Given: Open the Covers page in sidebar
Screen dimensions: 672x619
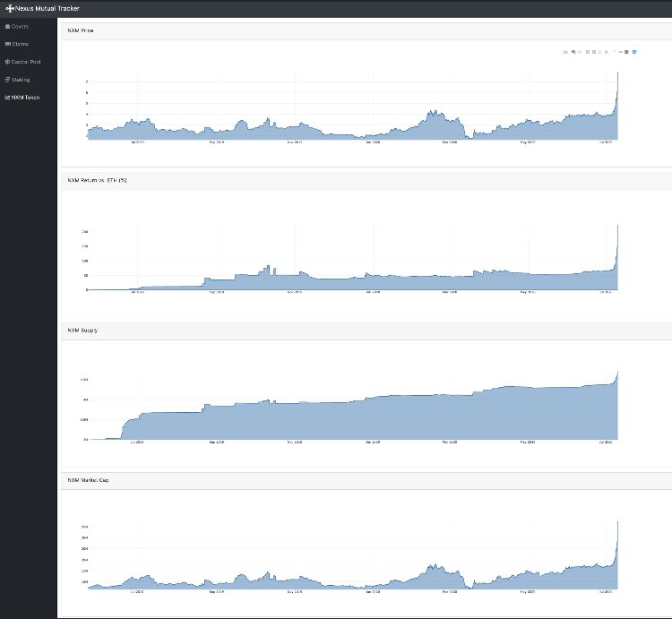Looking at the screenshot, I should click(17, 27).
